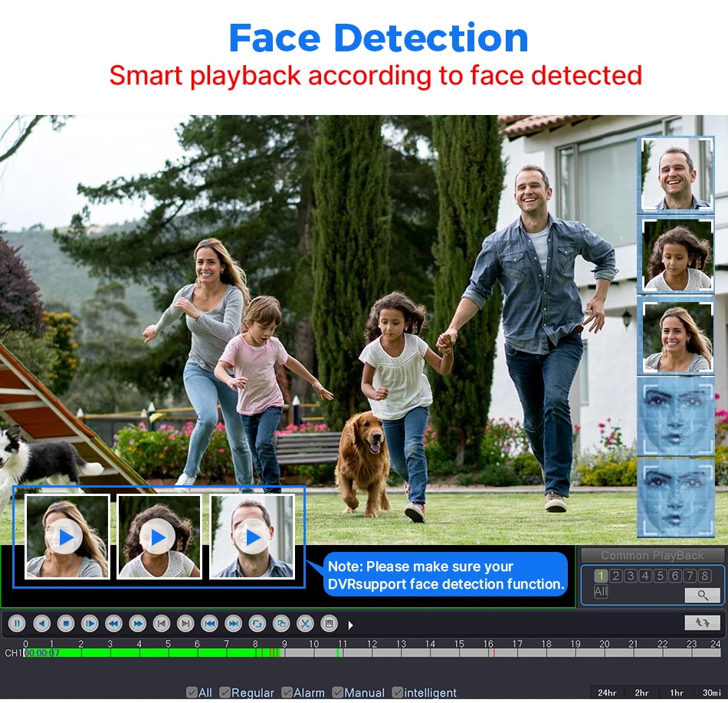
Task: Start the search with the magnifier icon
Action: [x=703, y=595]
